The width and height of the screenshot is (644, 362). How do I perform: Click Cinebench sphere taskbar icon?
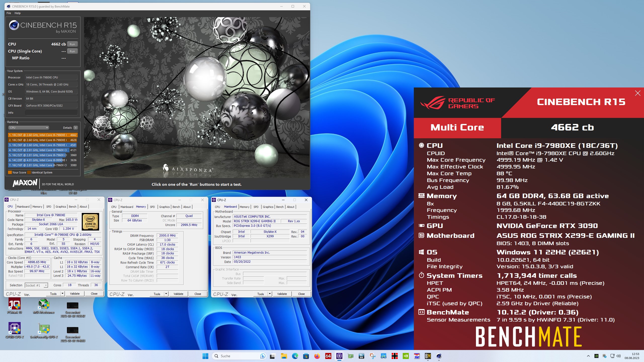coord(439,356)
